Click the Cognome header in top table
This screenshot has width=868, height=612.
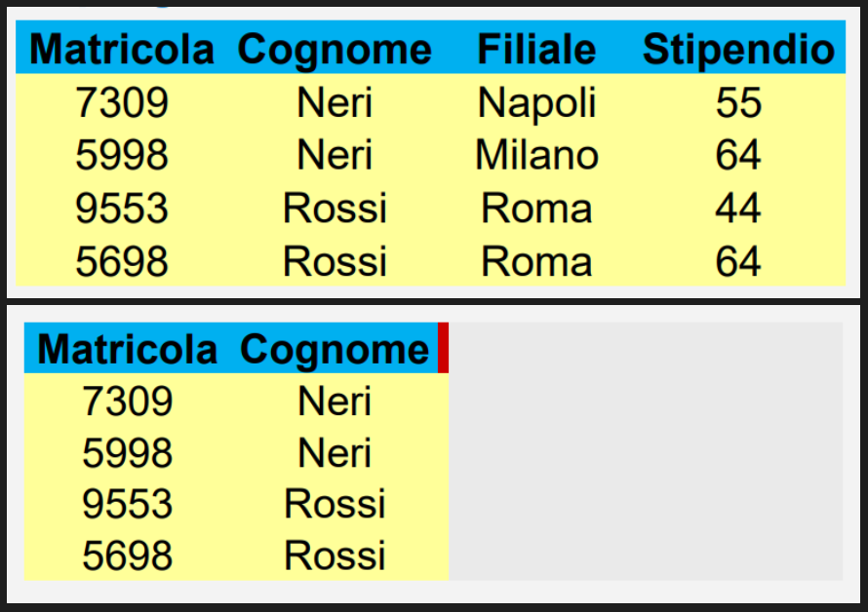[x=335, y=51]
